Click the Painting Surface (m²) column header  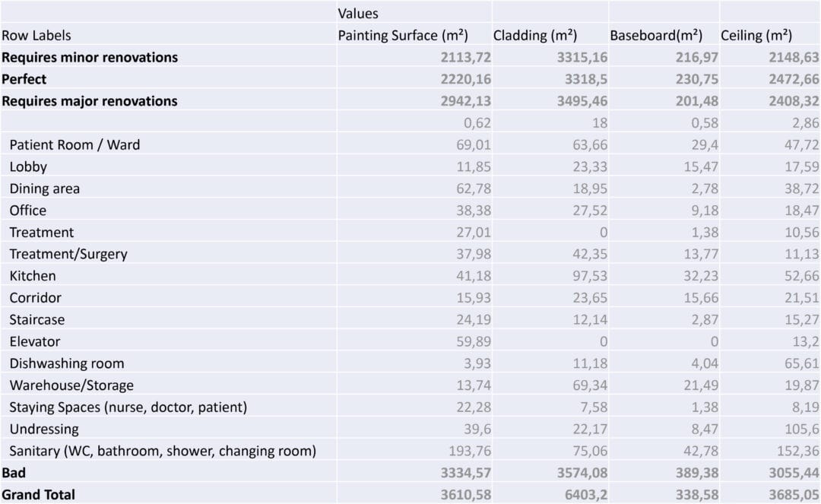pos(403,35)
